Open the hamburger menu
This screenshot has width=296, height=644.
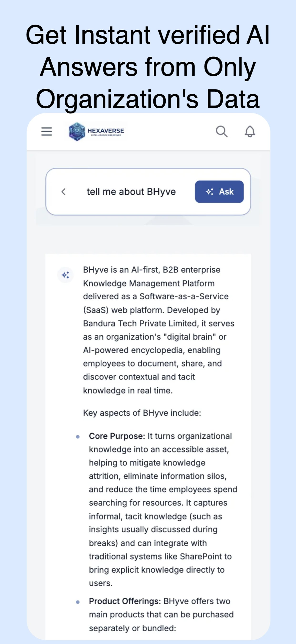[46, 131]
